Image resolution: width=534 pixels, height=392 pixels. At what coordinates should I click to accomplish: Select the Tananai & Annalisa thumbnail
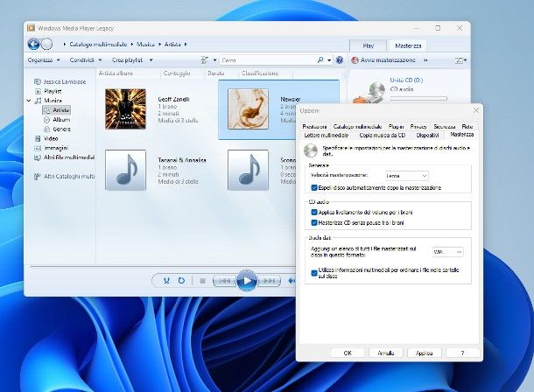pyautogui.click(x=125, y=170)
